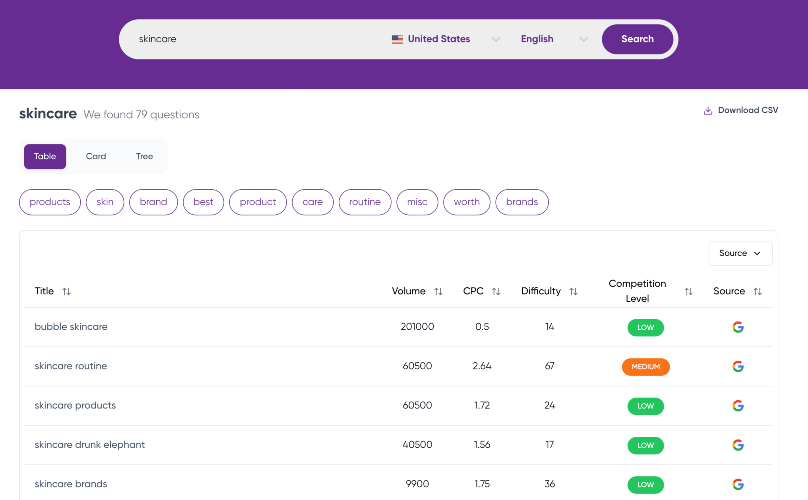This screenshot has width=808, height=500.
Task: Click the purple Search button
Action: tap(637, 39)
